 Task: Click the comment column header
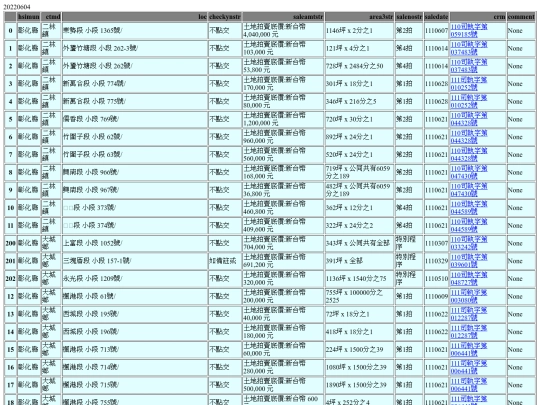pos(521,17)
